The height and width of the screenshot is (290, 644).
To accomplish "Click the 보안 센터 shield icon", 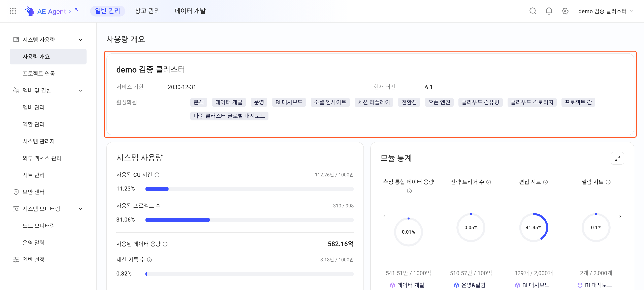I will point(16,192).
